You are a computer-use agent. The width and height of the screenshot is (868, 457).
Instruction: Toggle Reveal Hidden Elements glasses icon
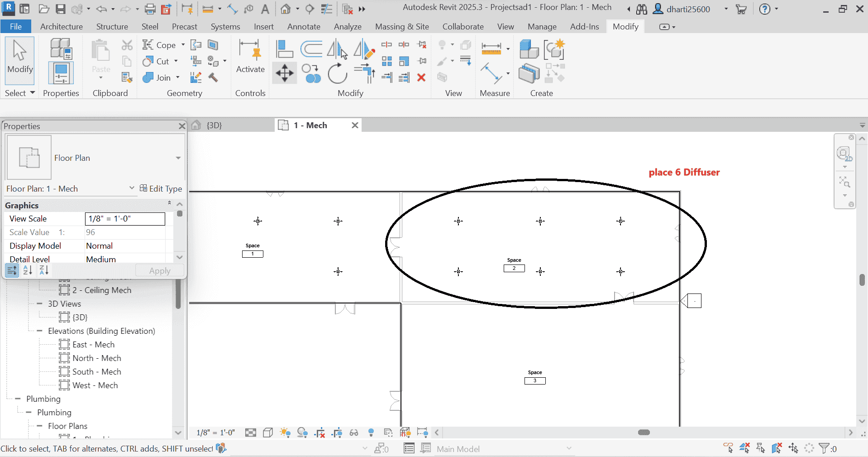click(354, 433)
